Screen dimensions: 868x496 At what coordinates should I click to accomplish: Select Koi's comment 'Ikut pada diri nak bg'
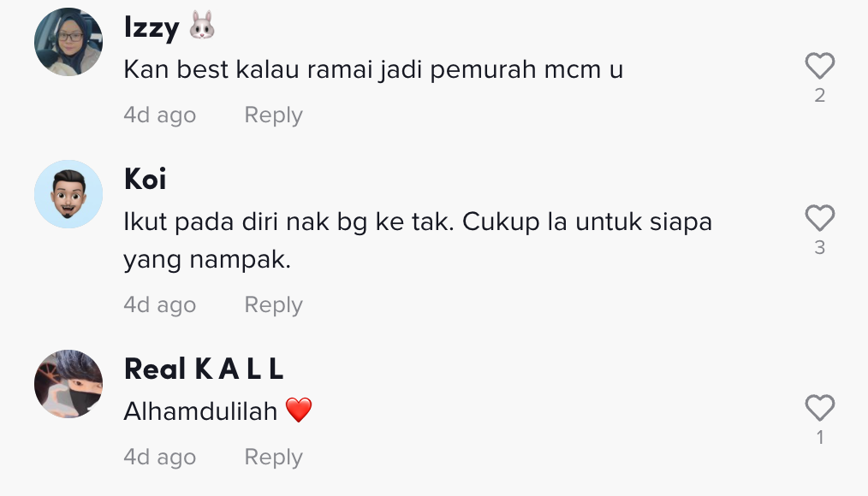click(245, 221)
